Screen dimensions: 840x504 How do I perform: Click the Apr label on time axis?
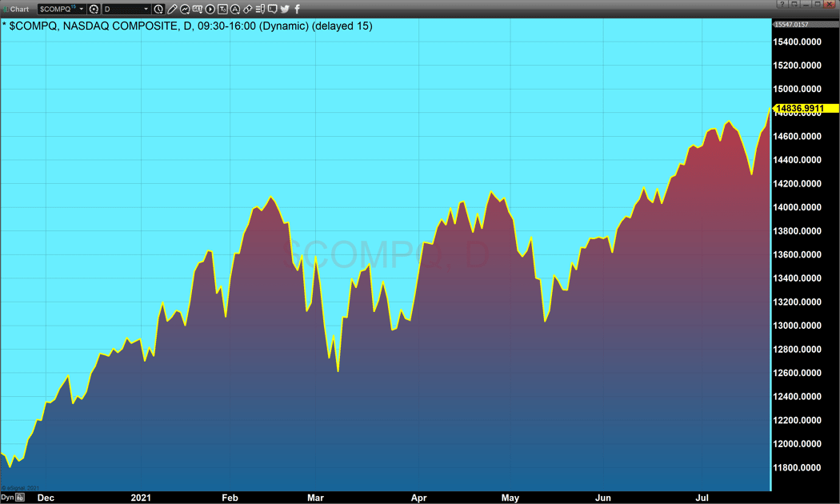click(419, 498)
